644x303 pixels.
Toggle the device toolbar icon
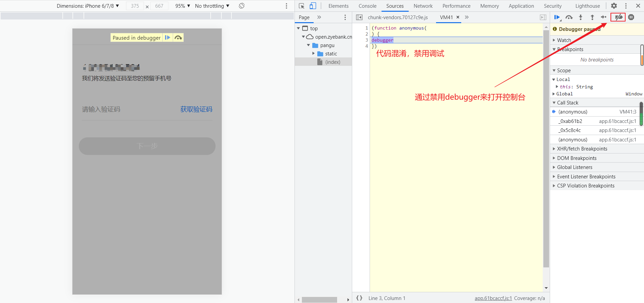pyautogui.click(x=313, y=6)
